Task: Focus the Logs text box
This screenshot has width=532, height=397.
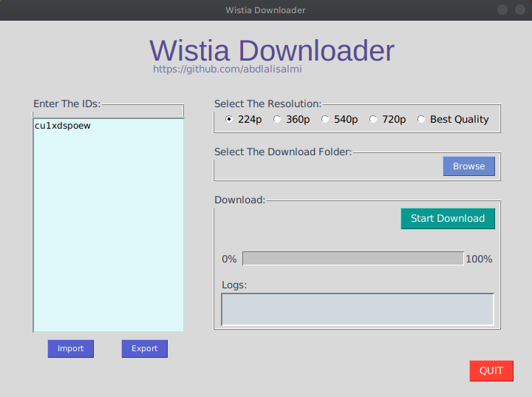Action: tap(358, 309)
